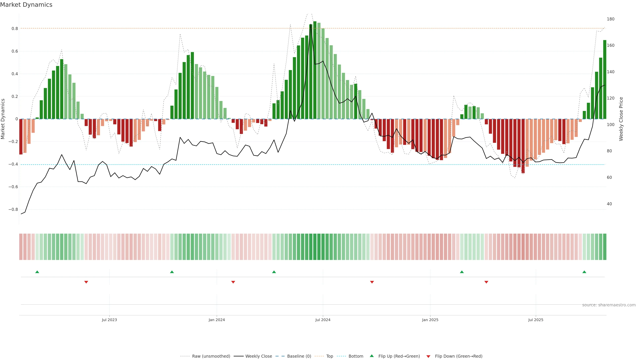
Task: Toggle the Weekly Close series in legend
Action: [258, 356]
